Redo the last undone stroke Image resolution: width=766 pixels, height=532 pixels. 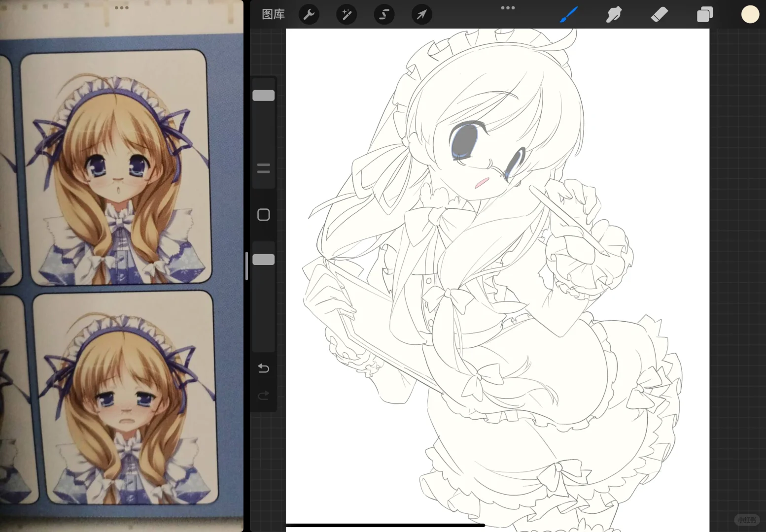click(264, 395)
